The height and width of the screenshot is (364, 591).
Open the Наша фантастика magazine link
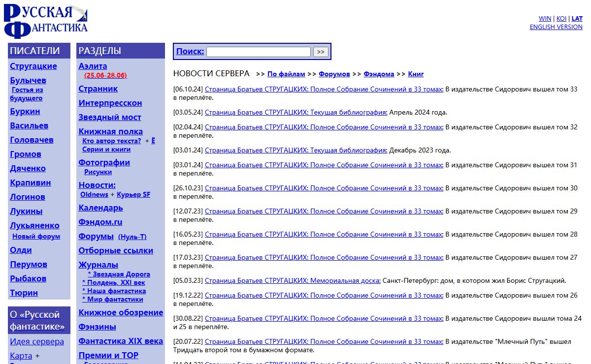[114, 291]
